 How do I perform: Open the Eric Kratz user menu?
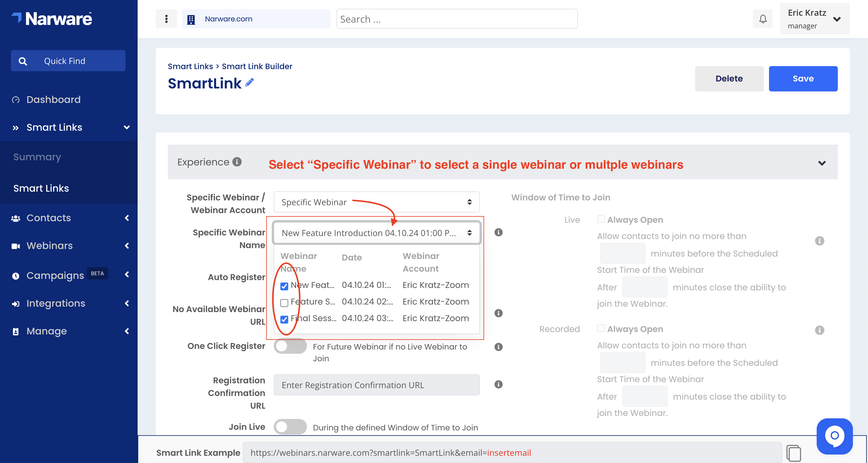point(815,19)
